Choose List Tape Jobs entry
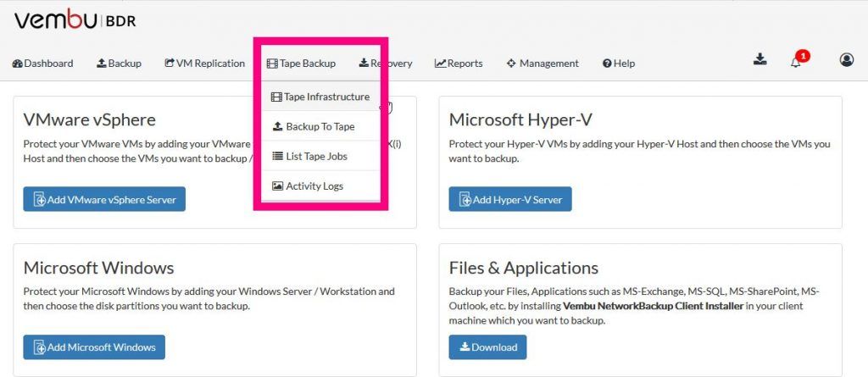This screenshot has height=377, width=868. pos(320,157)
